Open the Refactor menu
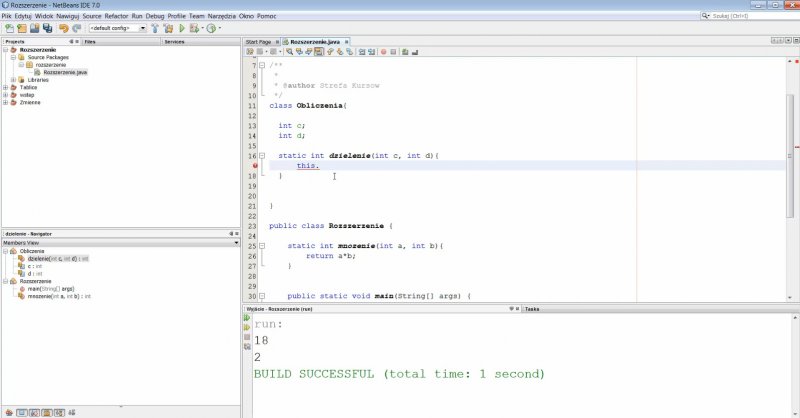800x418 pixels. point(116,17)
